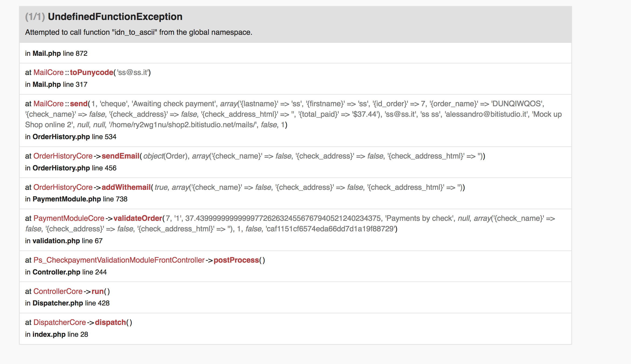Click the sendEmail method name

[x=120, y=156]
